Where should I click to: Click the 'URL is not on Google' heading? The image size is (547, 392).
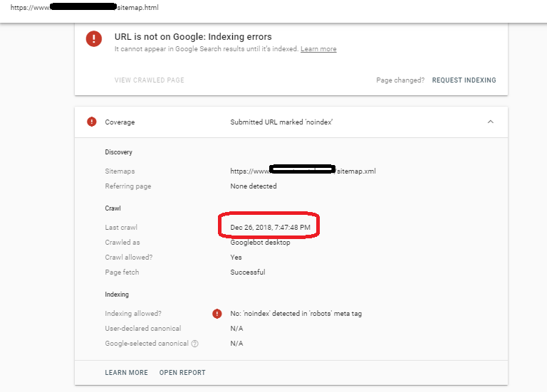pyautogui.click(x=193, y=36)
